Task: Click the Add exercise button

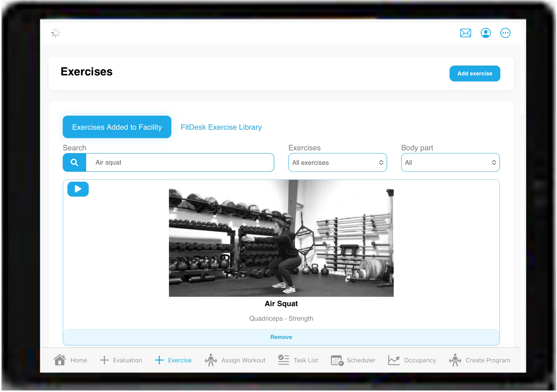Action: click(475, 73)
